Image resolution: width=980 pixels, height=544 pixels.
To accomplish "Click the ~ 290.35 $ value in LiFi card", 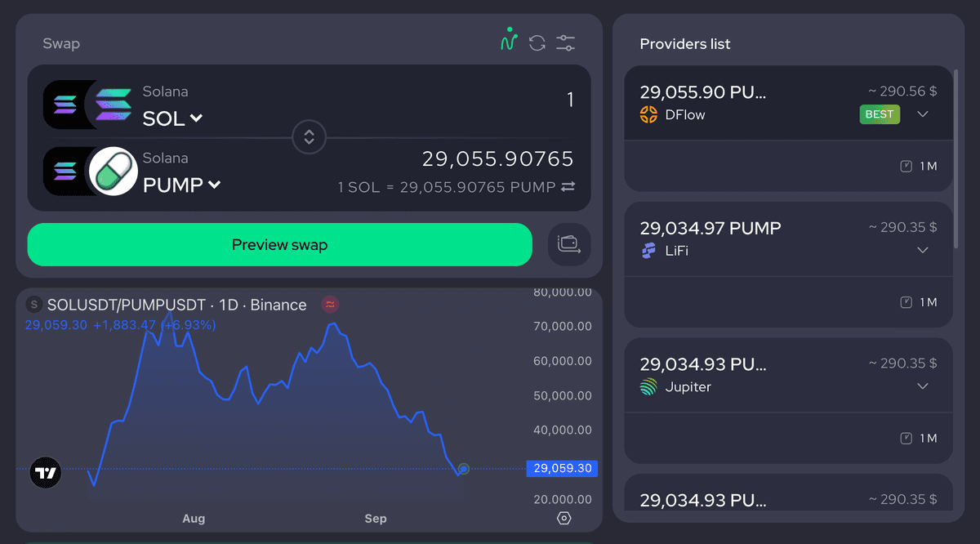I will click(x=902, y=227).
